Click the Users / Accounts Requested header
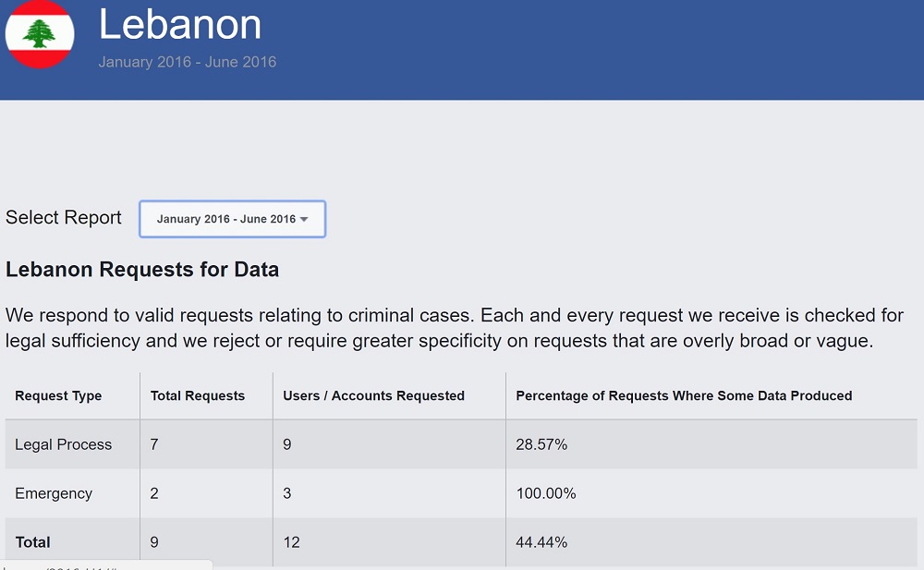The width and height of the screenshot is (924, 570). (373, 395)
